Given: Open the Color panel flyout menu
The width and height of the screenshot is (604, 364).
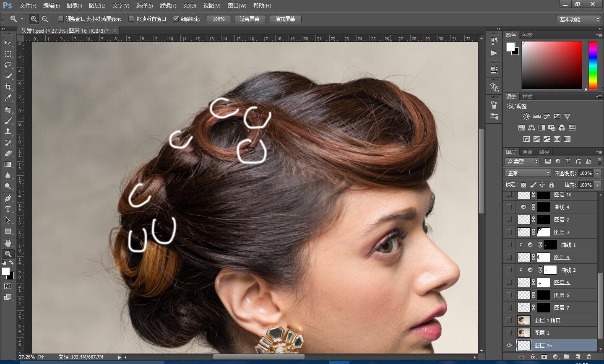Looking at the screenshot, I should pos(599,35).
